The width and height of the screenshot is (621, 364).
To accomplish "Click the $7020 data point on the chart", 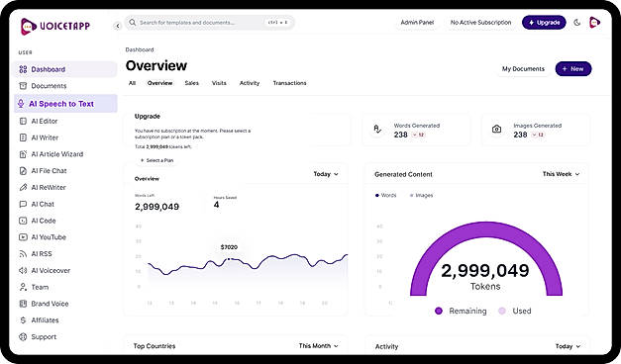I will 229,259.
